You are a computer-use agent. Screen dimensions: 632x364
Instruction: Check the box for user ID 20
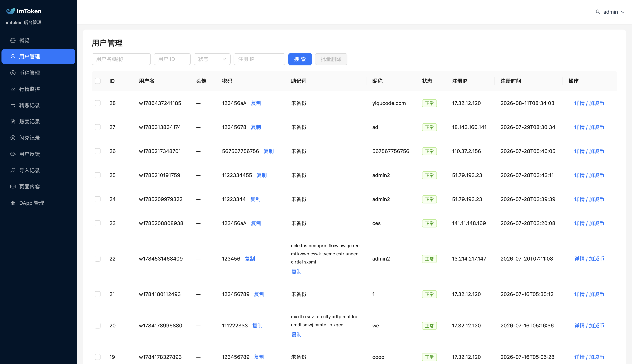98,326
